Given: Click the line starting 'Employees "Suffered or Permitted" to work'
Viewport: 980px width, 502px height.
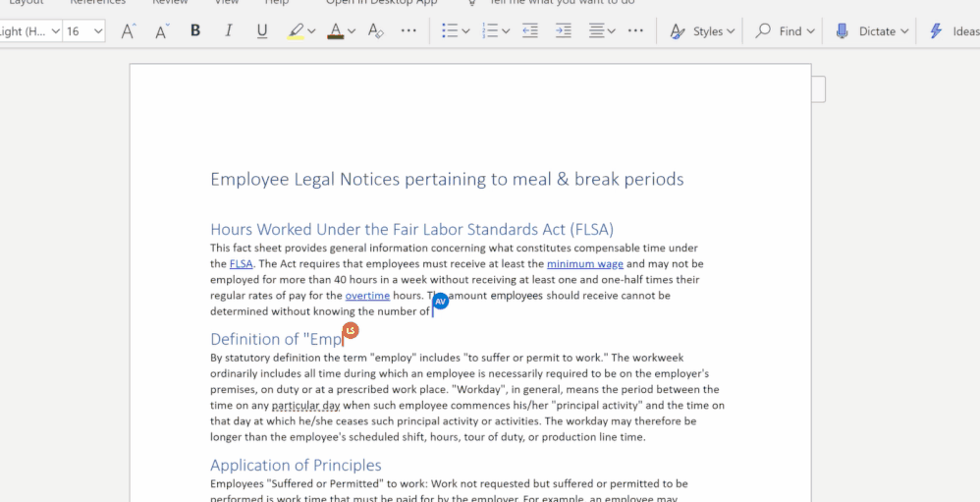Looking at the screenshot, I should pyautogui.click(x=449, y=484).
